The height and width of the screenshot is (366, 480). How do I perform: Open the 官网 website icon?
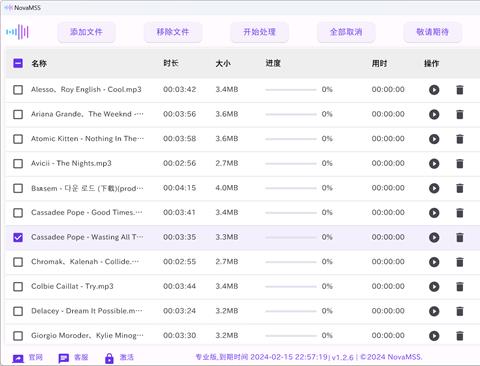(18, 358)
